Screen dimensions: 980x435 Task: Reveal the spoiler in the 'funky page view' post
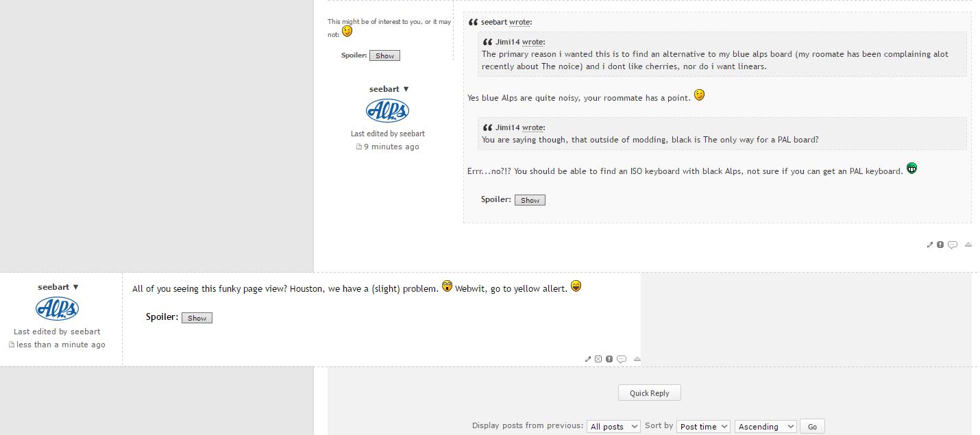pyautogui.click(x=197, y=318)
